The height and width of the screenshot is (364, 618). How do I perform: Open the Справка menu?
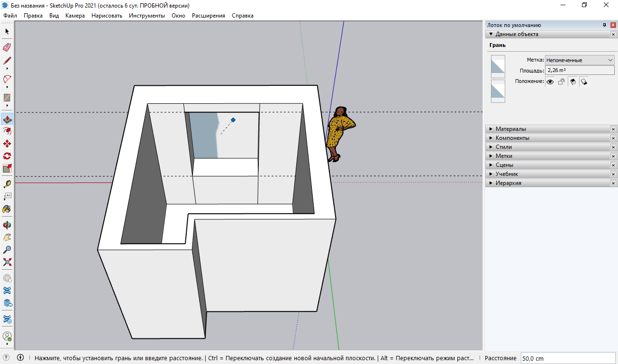coord(243,16)
